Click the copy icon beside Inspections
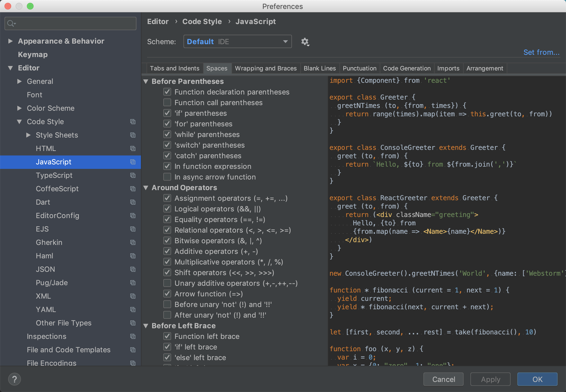Image resolution: width=566 pixels, height=392 pixels. [133, 336]
